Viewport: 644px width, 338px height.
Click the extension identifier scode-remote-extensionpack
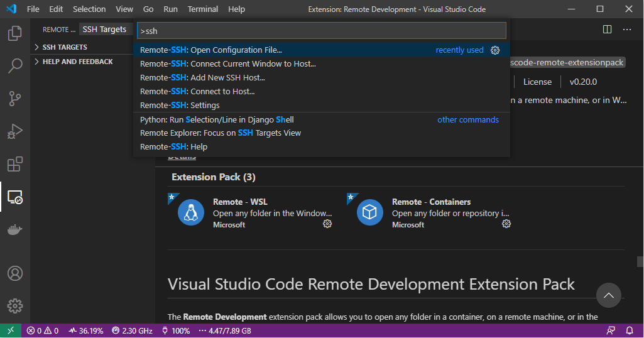(x=567, y=62)
